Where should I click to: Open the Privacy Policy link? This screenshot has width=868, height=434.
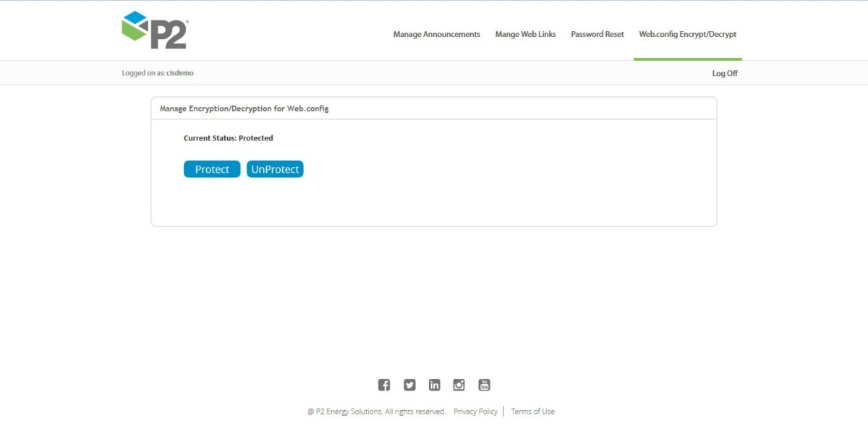coord(475,411)
